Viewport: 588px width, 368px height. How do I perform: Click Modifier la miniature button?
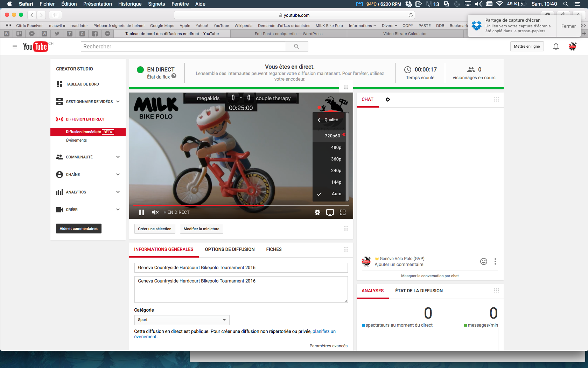(202, 229)
